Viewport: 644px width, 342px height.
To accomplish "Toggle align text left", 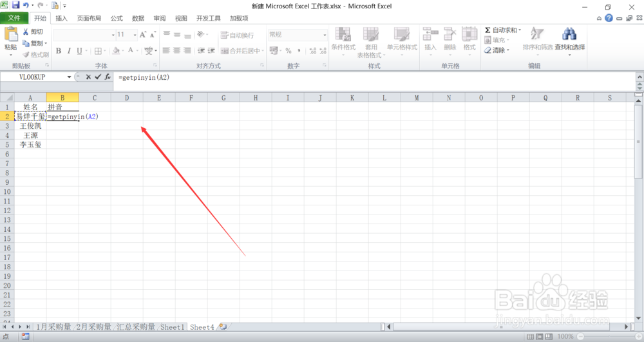I will tap(166, 50).
